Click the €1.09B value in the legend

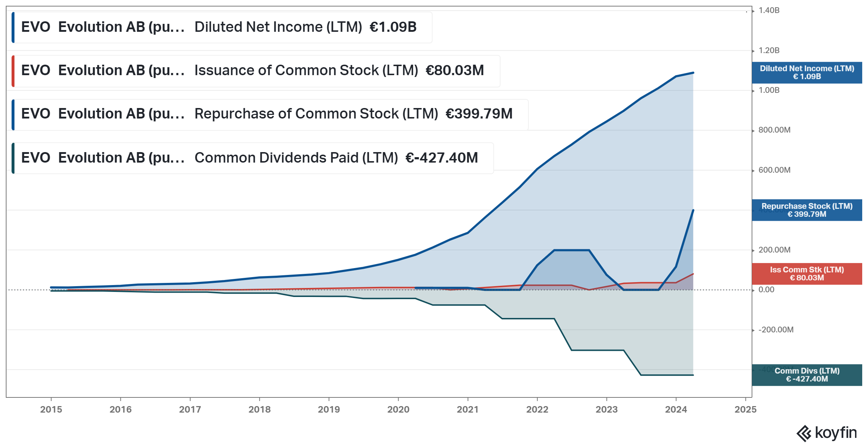click(393, 27)
